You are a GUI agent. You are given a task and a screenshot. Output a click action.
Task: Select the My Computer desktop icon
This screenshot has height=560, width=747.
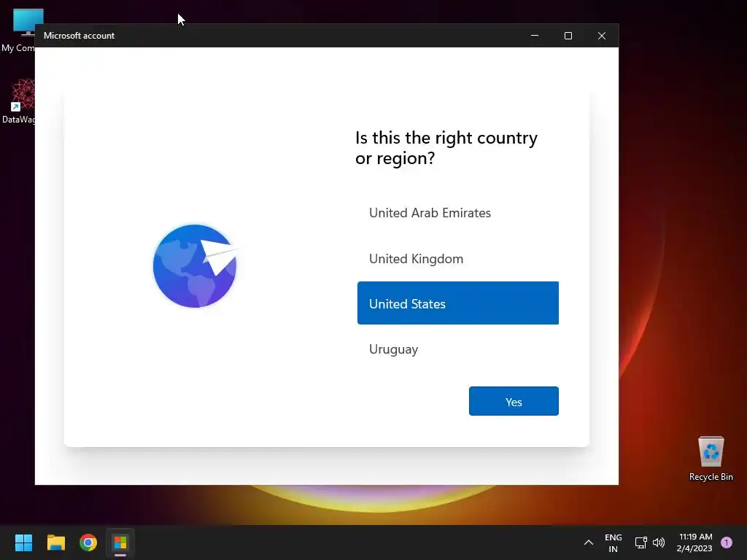click(18, 31)
